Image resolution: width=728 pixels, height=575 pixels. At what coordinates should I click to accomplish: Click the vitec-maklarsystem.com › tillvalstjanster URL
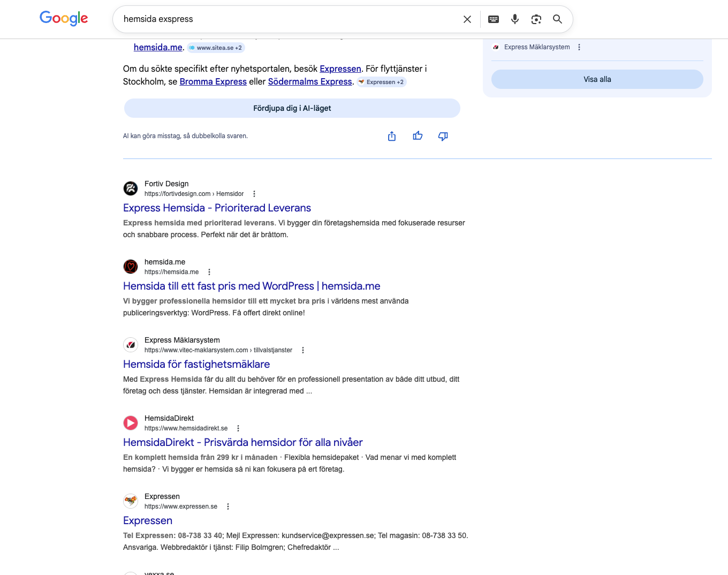(x=218, y=350)
